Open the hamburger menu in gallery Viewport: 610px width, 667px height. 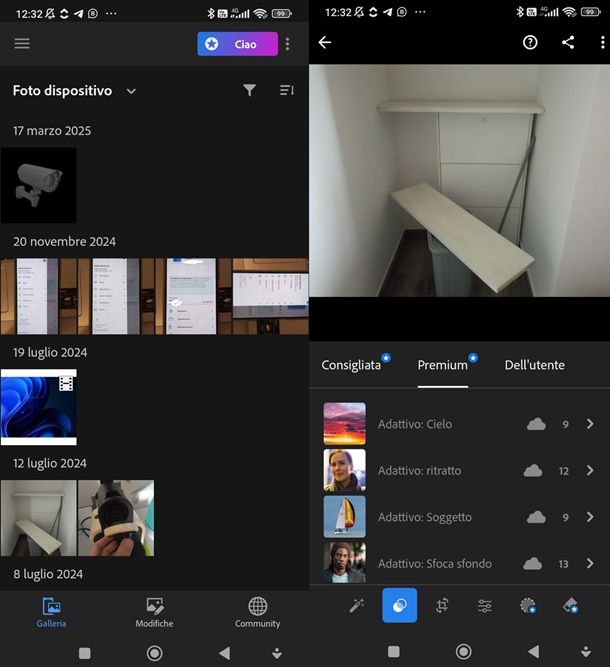tap(22, 43)
